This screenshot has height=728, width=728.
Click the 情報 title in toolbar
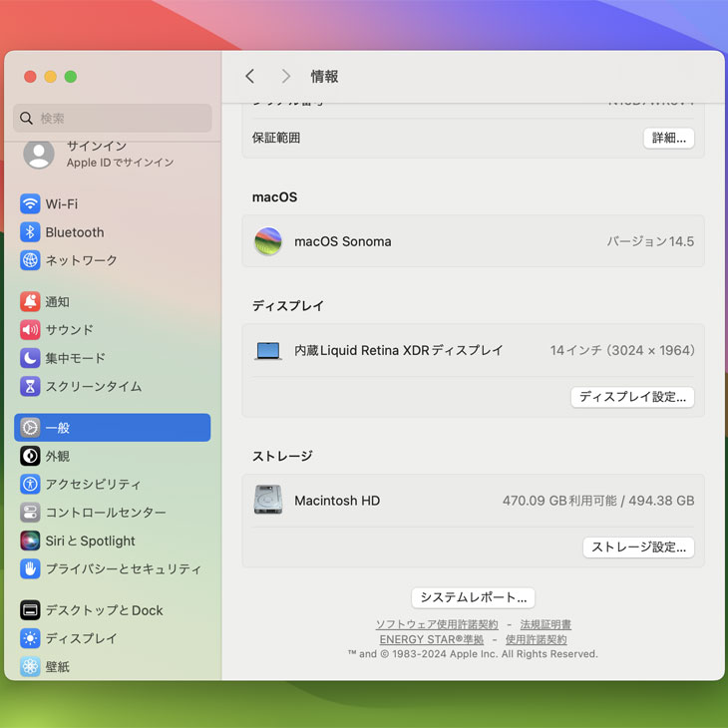(324, 76)
